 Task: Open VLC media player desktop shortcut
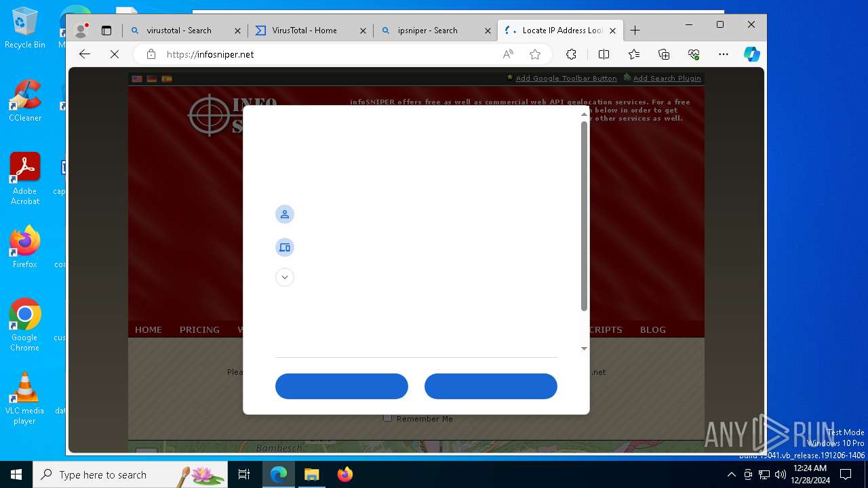tap(25, 399)
